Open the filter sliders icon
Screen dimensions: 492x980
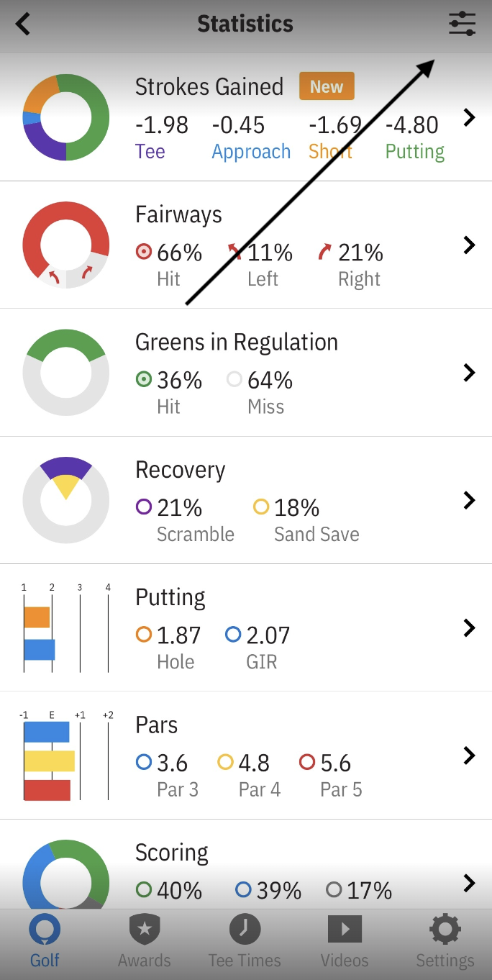tap(462, 24)
